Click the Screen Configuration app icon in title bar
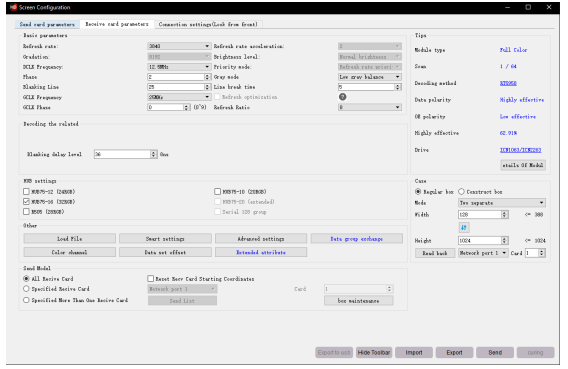Image resolution: width=568 pixels, height=369 pixels. coord(13,7)
